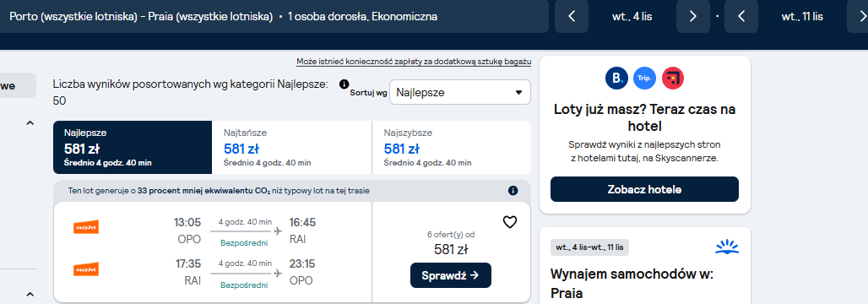Click the Porto – Praia search summary field
868x304 pixels.
274,17
